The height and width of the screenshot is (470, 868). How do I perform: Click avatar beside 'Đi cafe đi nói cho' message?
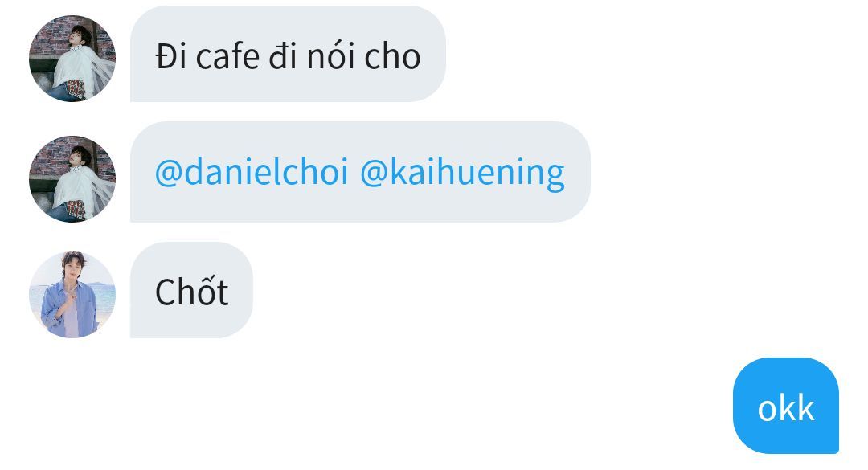(72, 59)
